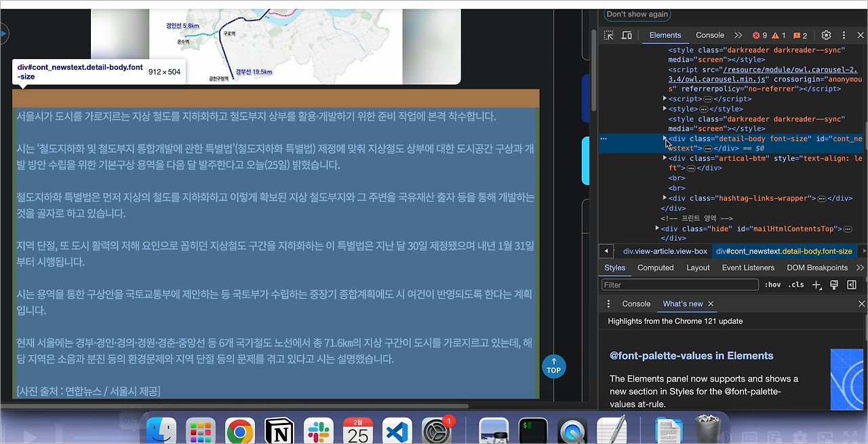Select the DOM Breakpoints tab
The width and height of the screenshot is (868, 444).
click(817, 268)
